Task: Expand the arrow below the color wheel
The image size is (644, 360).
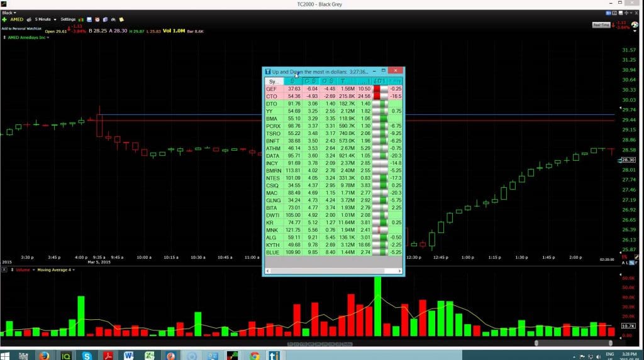Action: [x=635, y=31]
